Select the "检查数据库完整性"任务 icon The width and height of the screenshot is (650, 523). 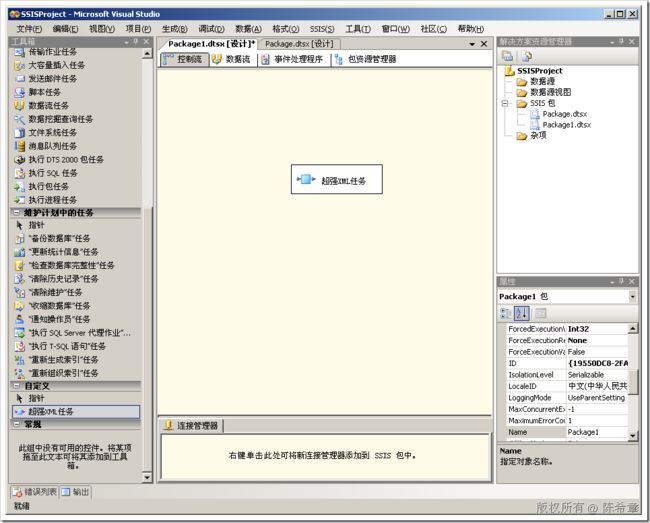(x=19, y=265)
